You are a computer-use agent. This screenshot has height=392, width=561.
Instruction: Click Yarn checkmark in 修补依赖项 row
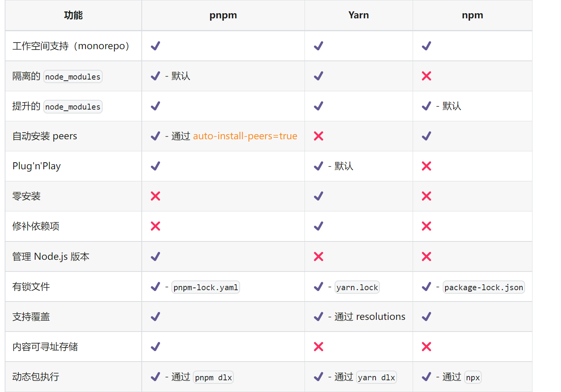click(319, 226)
